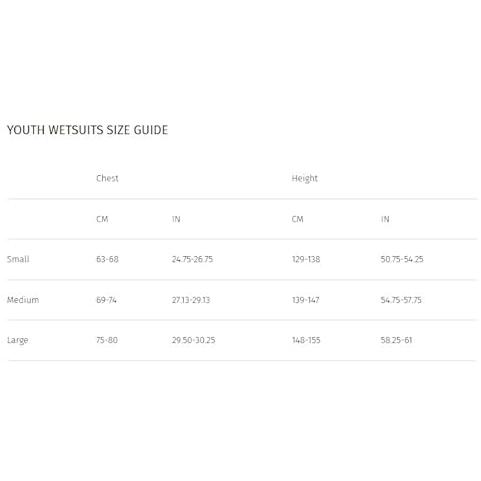The width and height of the screenshot is (481, 481).
Task: Click the CM label under Chest
Action: point(102,219)
